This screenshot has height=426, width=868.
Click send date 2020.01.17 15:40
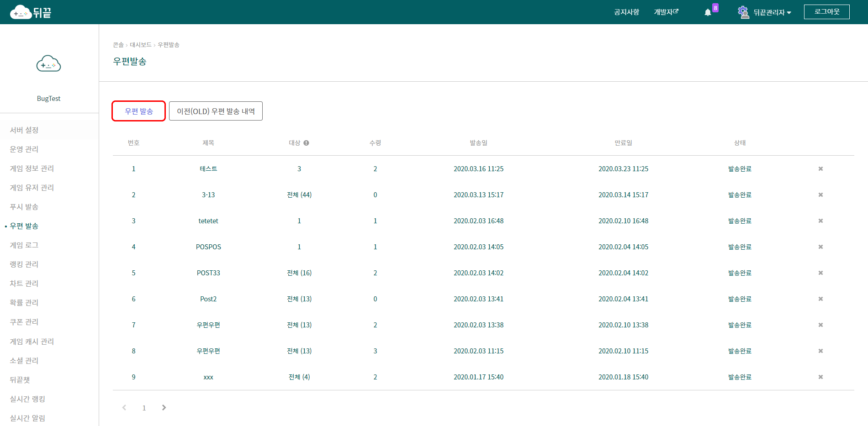tap(478, 377)
